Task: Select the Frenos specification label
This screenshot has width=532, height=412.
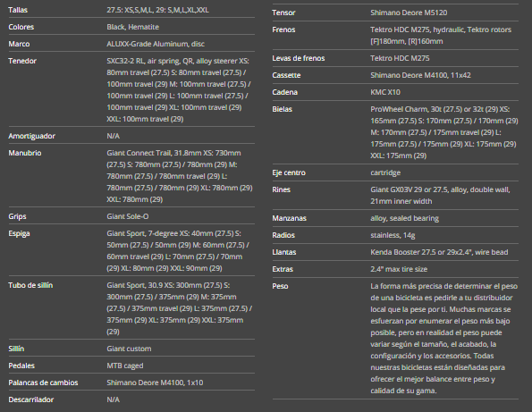Action: (283, 29)
